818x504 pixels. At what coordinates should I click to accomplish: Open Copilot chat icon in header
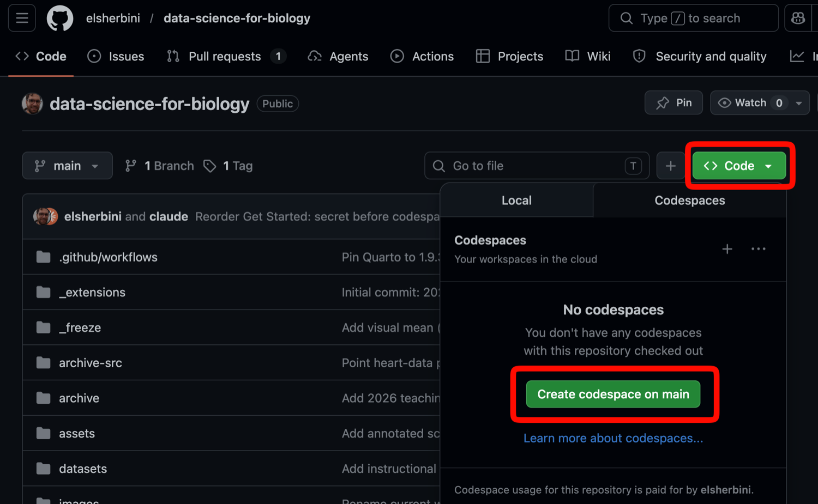(x=798, y=18)
